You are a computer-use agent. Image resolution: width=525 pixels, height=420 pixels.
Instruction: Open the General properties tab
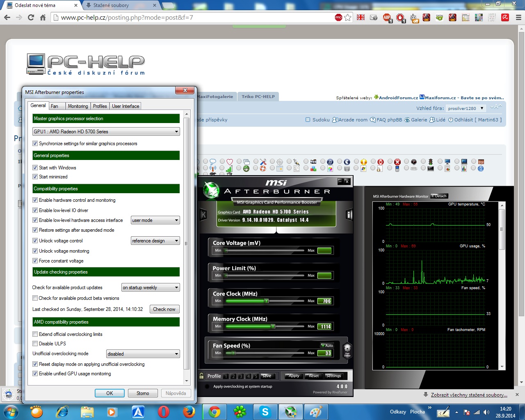click(x=38, y=105)
